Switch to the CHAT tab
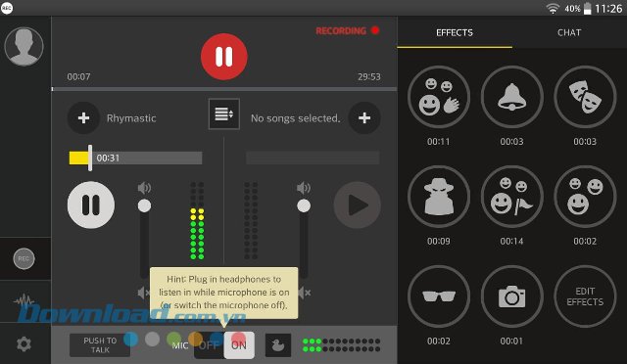 569,32
